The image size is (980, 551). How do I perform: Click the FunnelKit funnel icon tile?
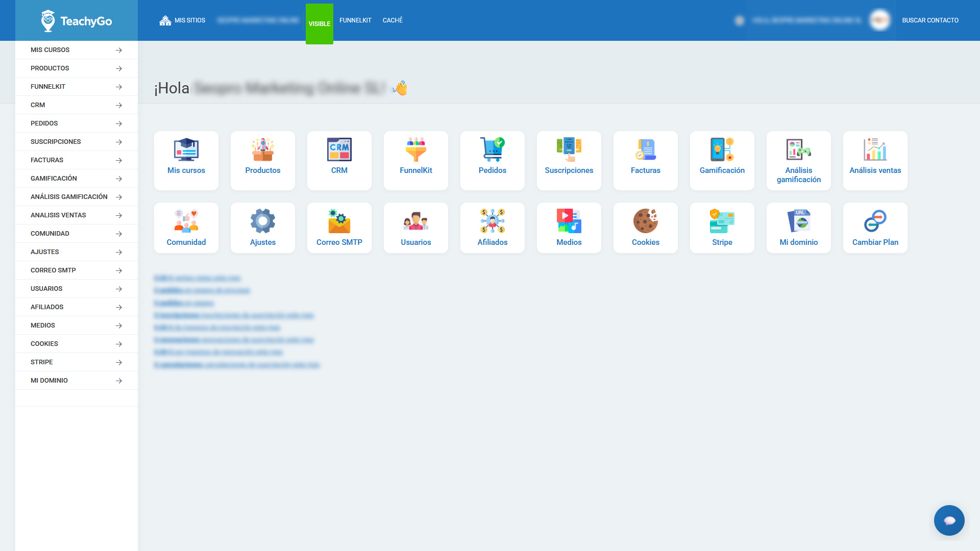pos(416,160)
